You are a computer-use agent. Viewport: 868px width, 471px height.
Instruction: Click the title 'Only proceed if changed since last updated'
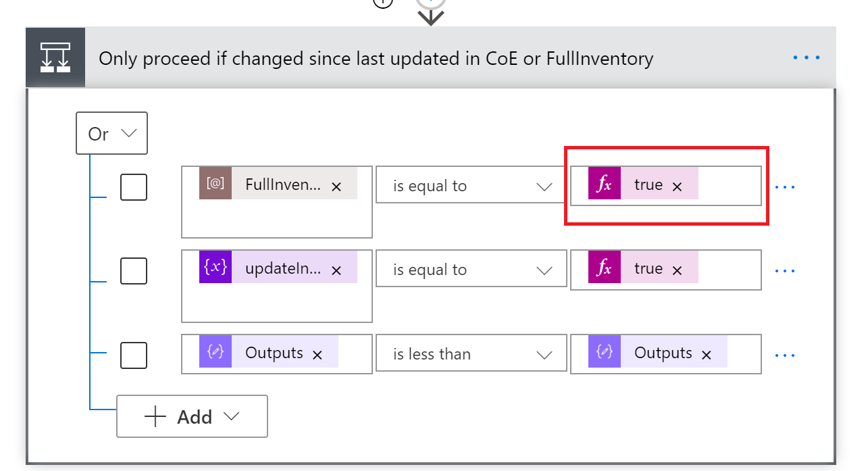pyautogui.click(x=377, y=58)
